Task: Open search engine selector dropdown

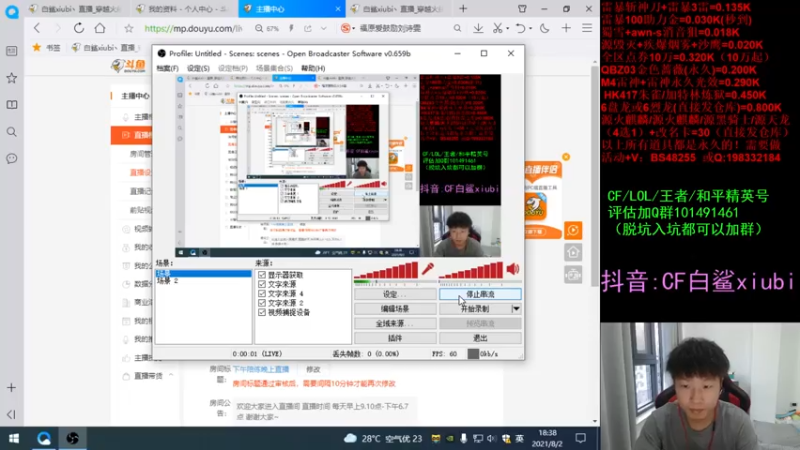Action: (348, 29)
